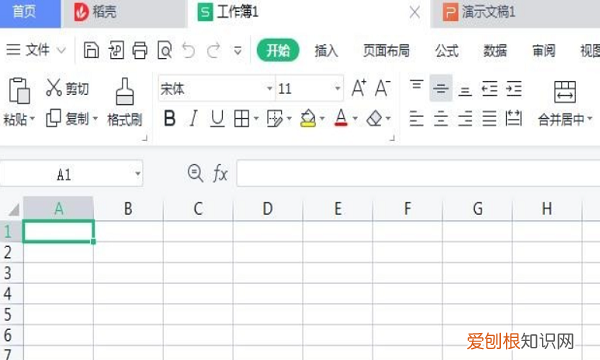Open the Name Box dropdown arrow
This screenshot has height=360, width=600.
click(138, 174)
